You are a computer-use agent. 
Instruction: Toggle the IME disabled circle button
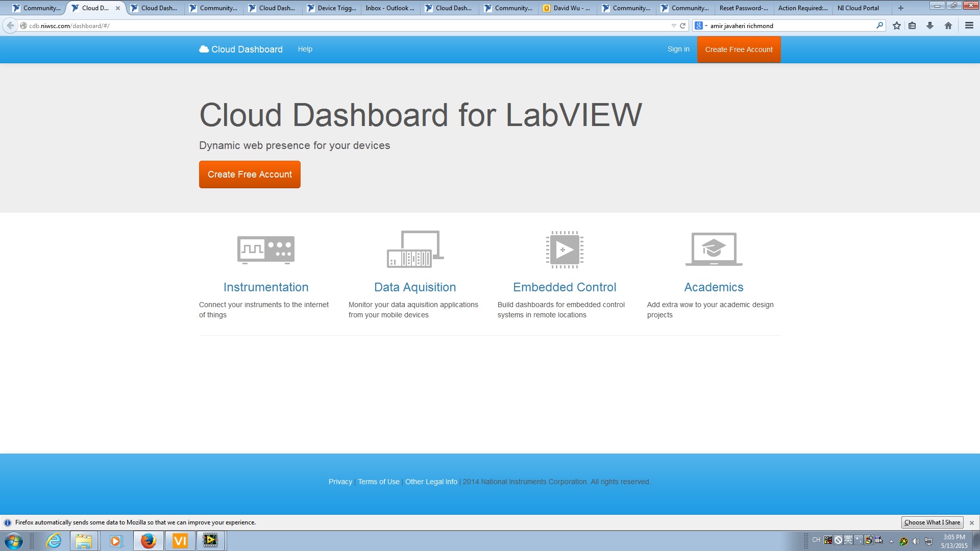[838, 540]
